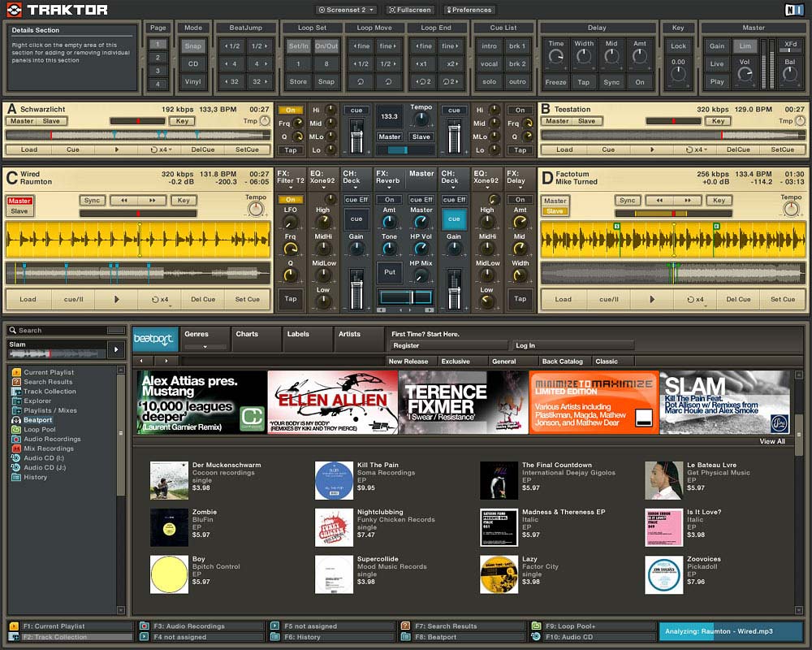Screen dimensions: 812x650
Task: Switch to Fullscreen mode
Action: pyautogui.click(x=409, y=10)
